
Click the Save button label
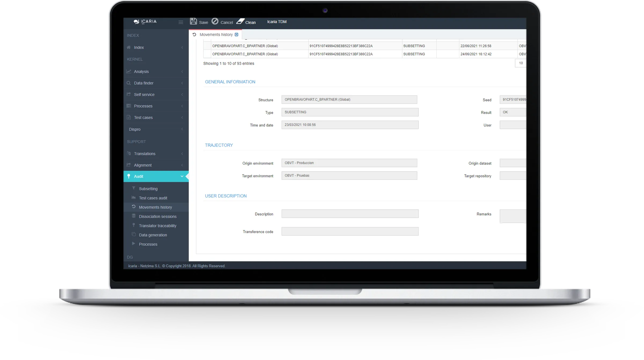(204, 23)
